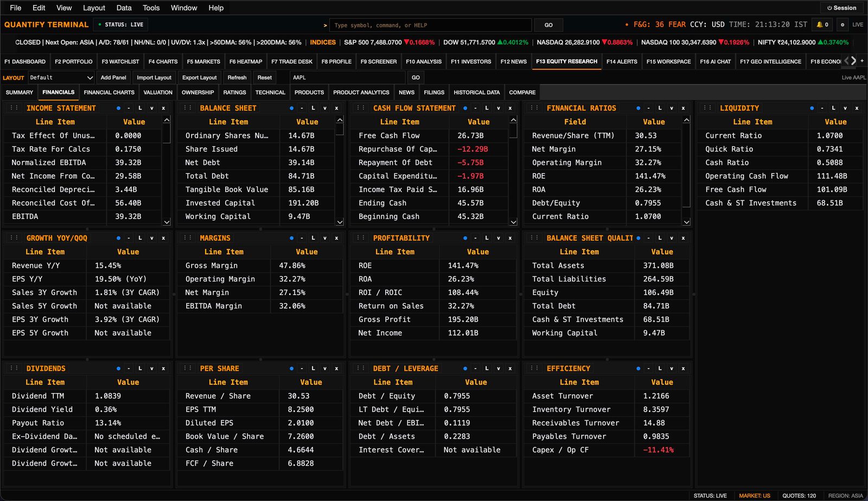This screenshot has height=501, width=868.
Task: Switch to the Financial Charts sub-tab
Action: tap(109, 92)
